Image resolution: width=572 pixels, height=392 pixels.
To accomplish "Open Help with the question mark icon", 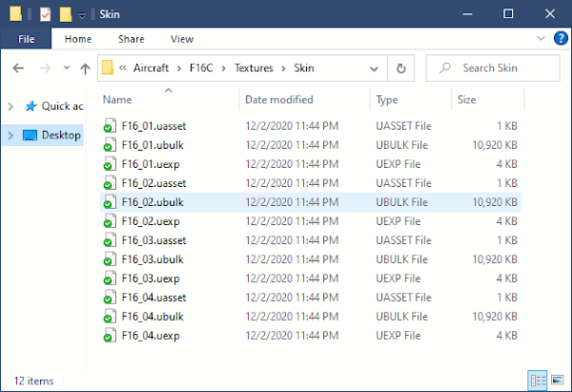I will 561,38.
